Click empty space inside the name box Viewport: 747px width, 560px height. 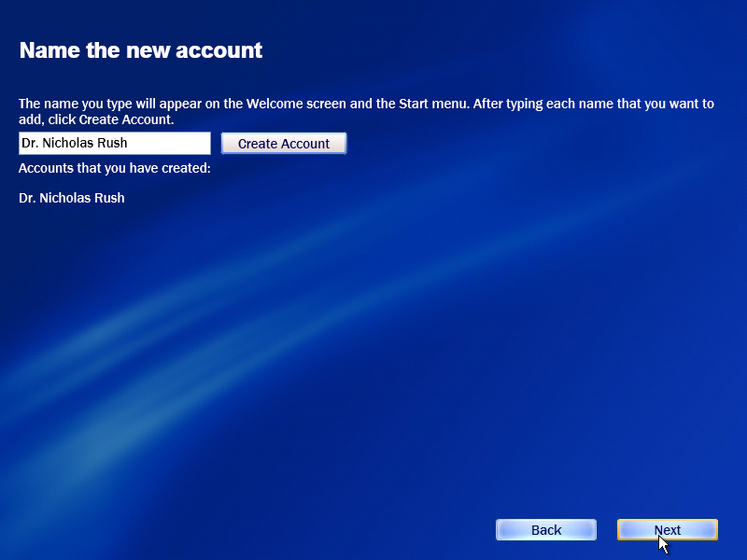tap(169, 144)
